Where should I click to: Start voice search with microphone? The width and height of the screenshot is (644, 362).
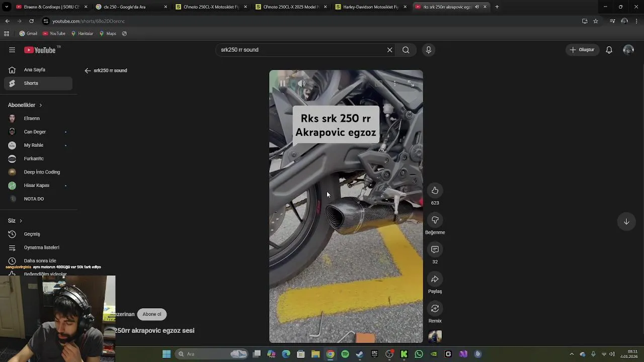point(429,50)
